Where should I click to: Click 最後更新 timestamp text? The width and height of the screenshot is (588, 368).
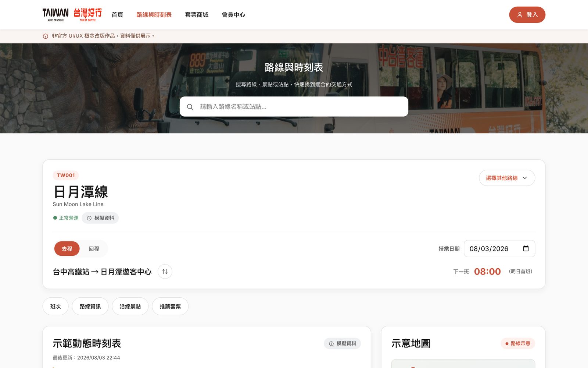[86, 358]
